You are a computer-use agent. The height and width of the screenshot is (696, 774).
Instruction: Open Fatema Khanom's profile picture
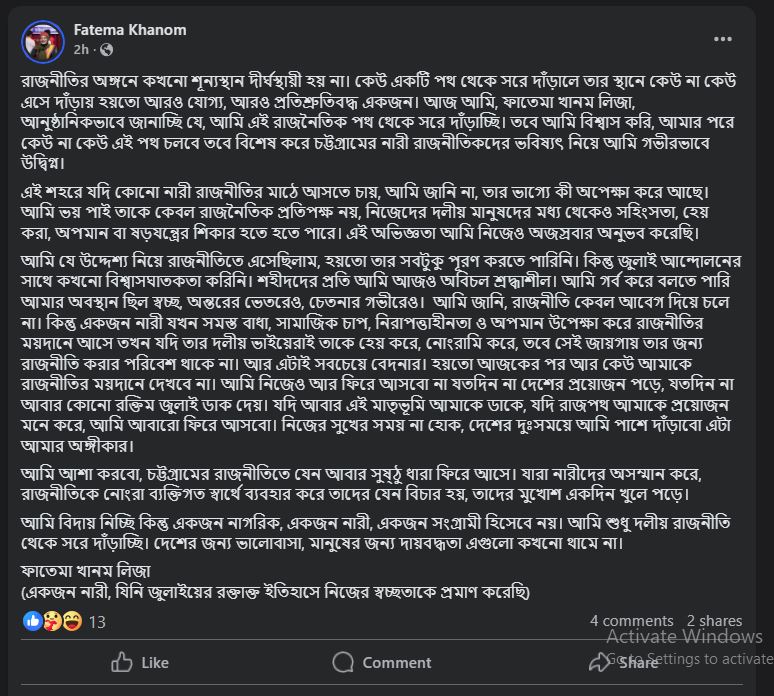pyautogui.click(x=43, y=41)
